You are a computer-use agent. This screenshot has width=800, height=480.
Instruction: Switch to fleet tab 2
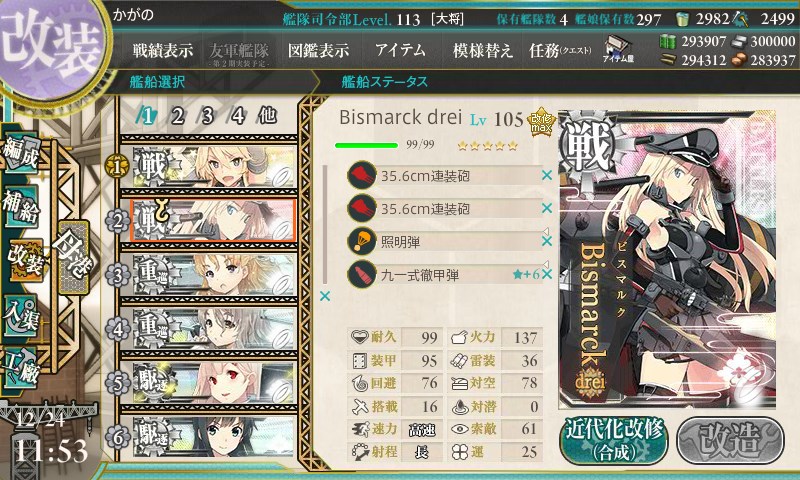pos(178,116)
